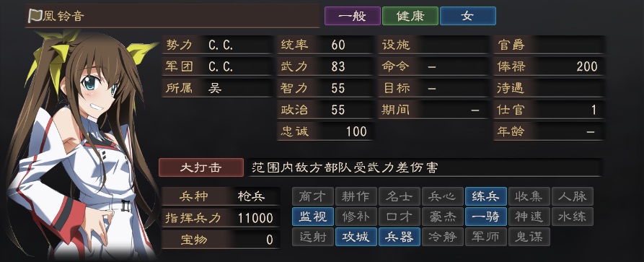Screen dimensions: 644x262
Task: Toggle the 攻城 skill tile
Action: (x=356, y=237)
